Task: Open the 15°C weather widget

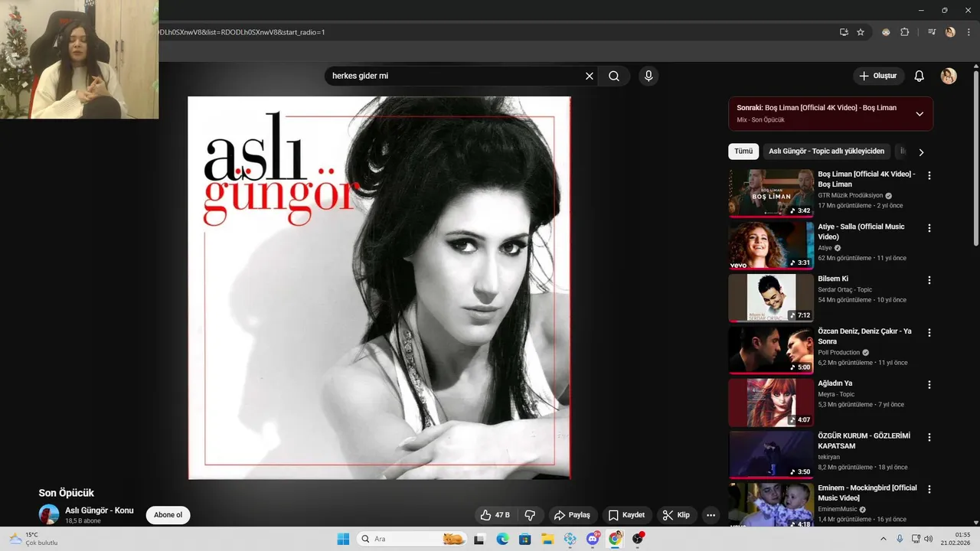Action: 34,539
